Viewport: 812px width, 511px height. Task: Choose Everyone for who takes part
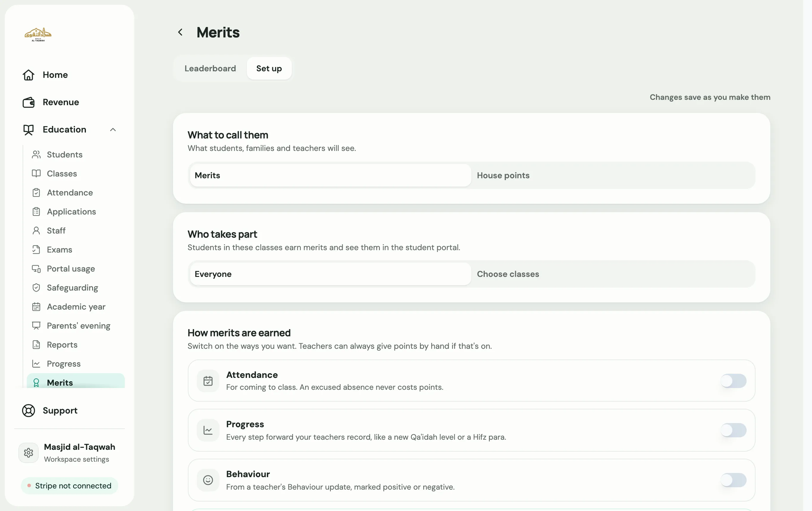330,274
